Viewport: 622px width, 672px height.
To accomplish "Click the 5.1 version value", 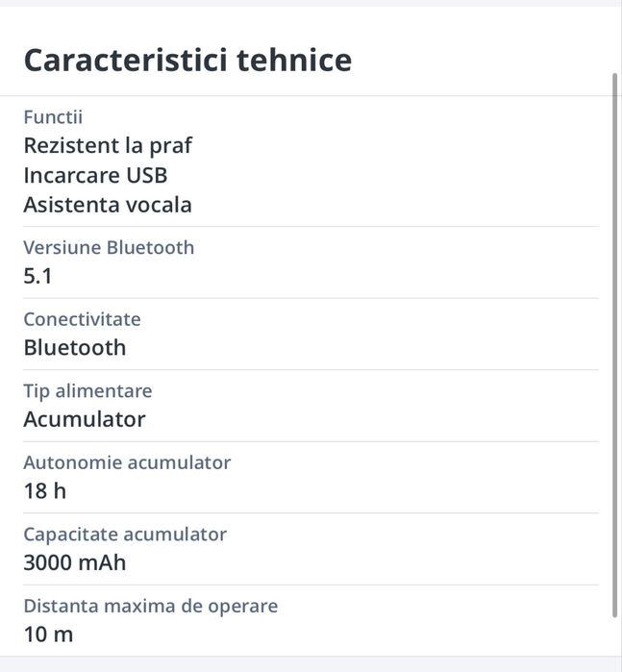I will (37, 277).
